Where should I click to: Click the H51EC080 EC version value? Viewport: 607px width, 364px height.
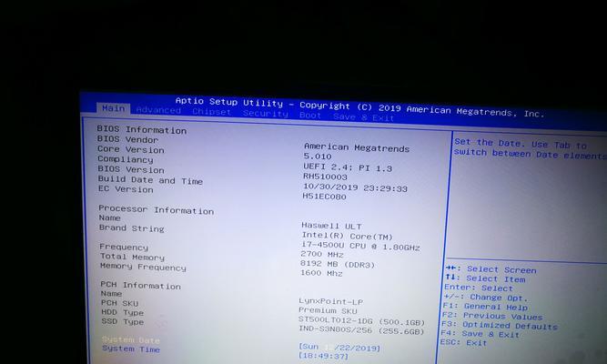click(x=324, y=197)
